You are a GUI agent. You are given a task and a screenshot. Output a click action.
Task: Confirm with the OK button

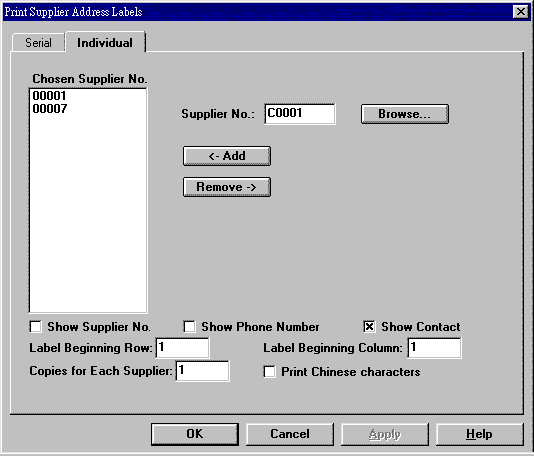point(195,434)
